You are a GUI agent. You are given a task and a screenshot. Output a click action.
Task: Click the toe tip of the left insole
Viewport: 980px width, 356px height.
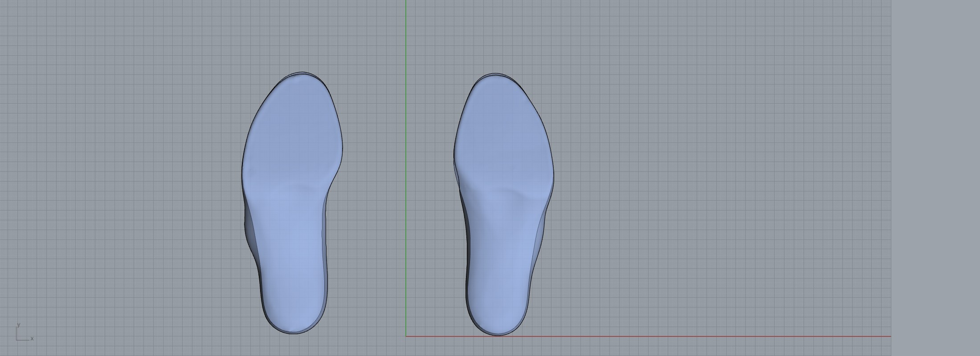[x=301, y=73]
